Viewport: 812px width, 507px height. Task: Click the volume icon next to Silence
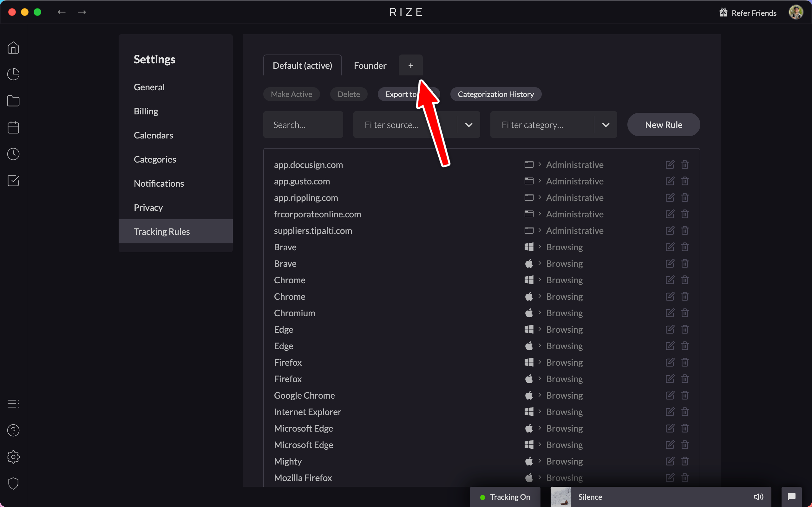click(x=758, y=497)
